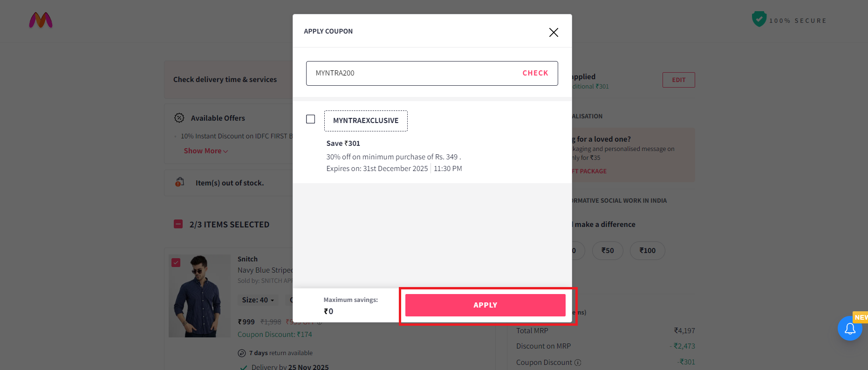Viewport: 868px width, 370px height.
Task: Click the 7 days return policy icon
Action: 242,353
